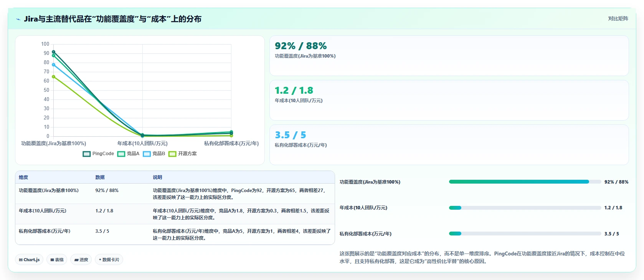Click the 进度 chip
Viewport: 644px width, 280px height.
pyautogui.click(x=81, y=260)
